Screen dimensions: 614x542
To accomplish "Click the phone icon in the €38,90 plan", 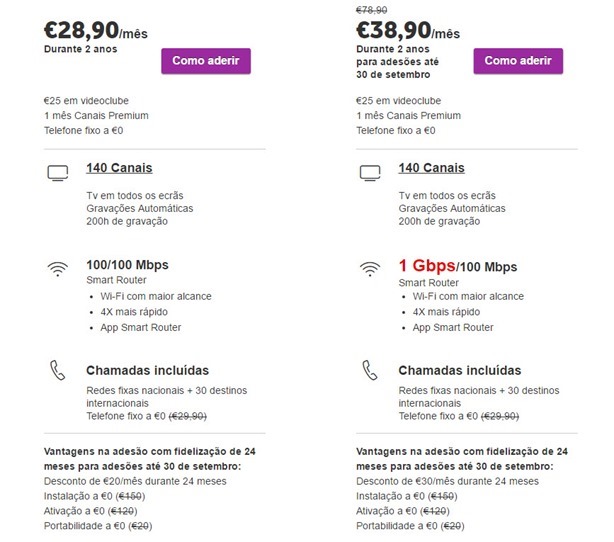I will coord(370,370).
